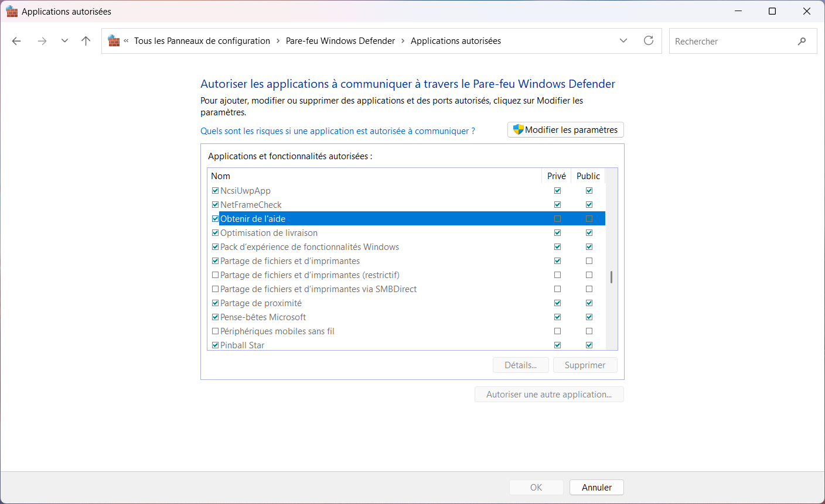
Task: Open the risks of allowing an application link
Action: tap(337, 131)
